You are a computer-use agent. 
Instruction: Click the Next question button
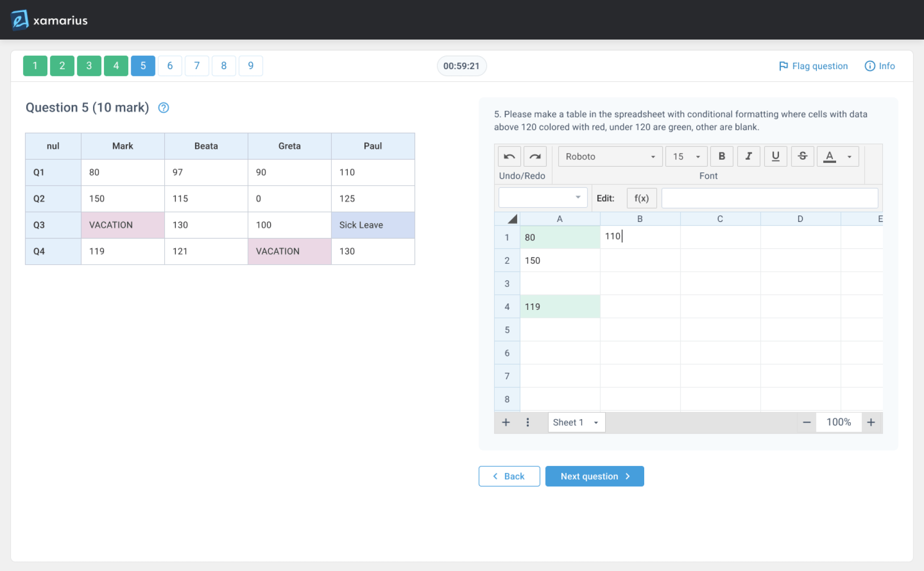tap(594, 476)
